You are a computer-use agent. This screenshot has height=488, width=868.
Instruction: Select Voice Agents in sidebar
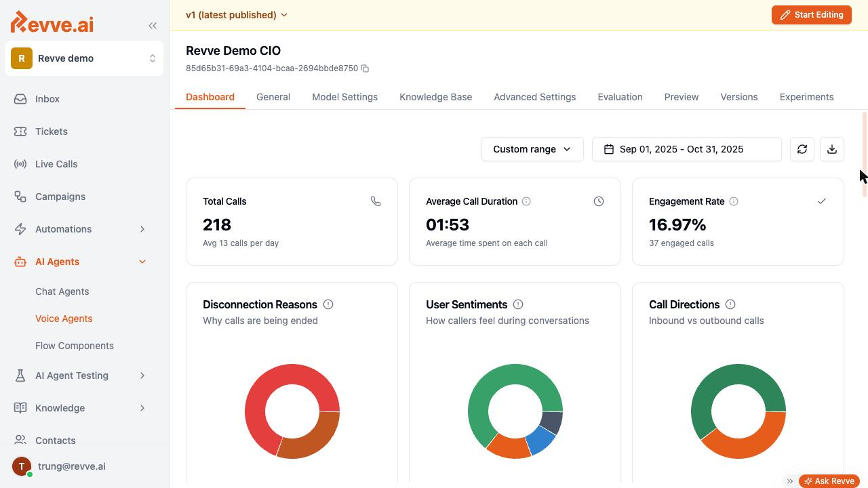[x=64, y=319]
